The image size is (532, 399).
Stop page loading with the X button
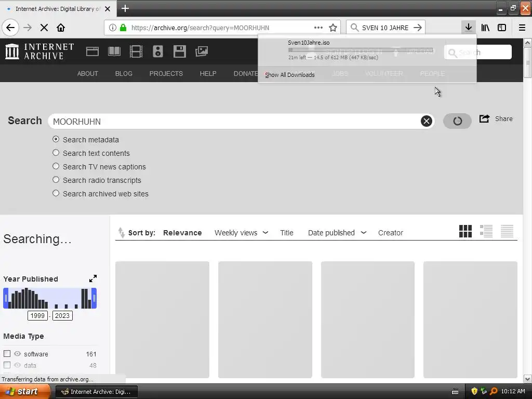coord(44,28)
